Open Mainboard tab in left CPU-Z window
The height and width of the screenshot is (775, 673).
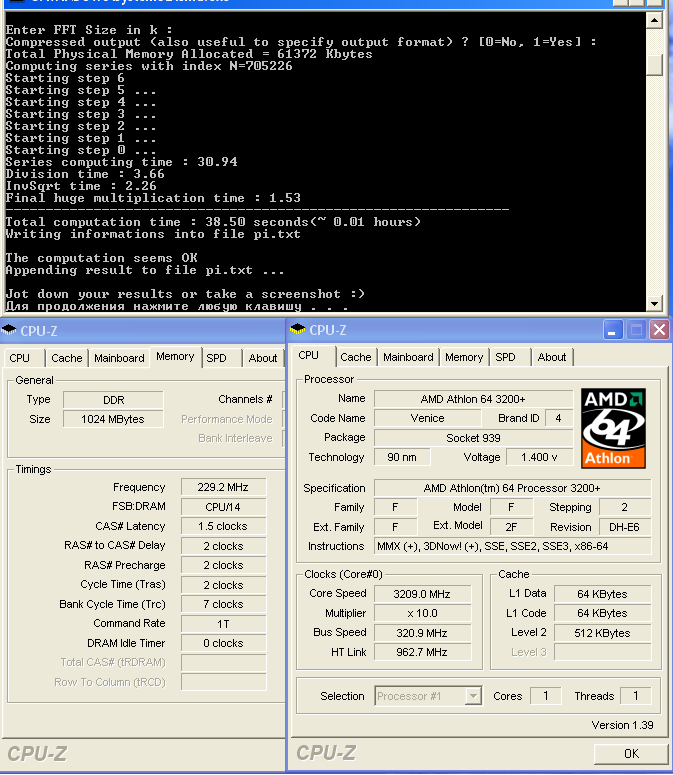tap(119, 358)
